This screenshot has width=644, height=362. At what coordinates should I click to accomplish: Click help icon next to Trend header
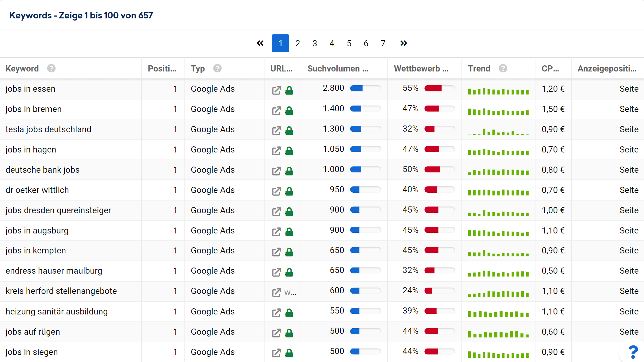(x=503, y=68)
